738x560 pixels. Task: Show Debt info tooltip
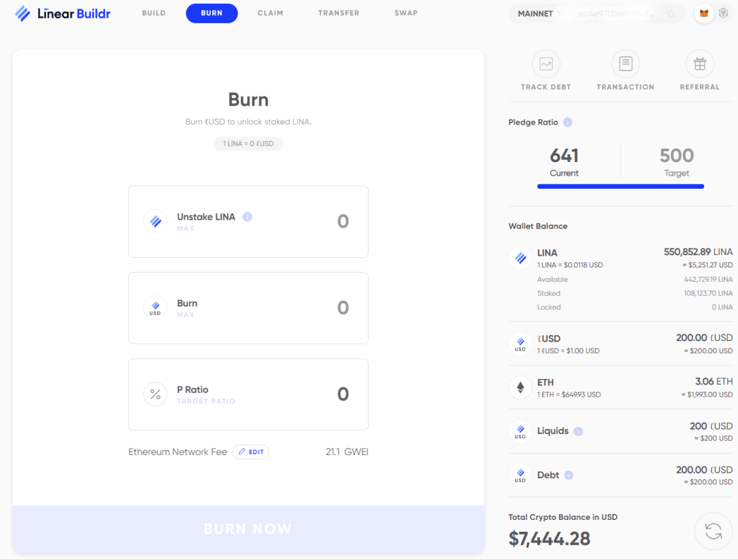pos(569,475)
